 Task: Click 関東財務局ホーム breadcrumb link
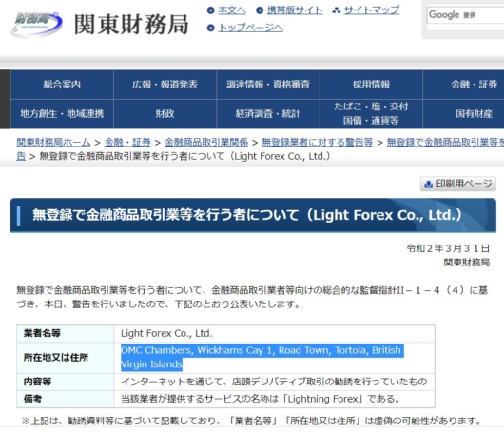point(53,142)
